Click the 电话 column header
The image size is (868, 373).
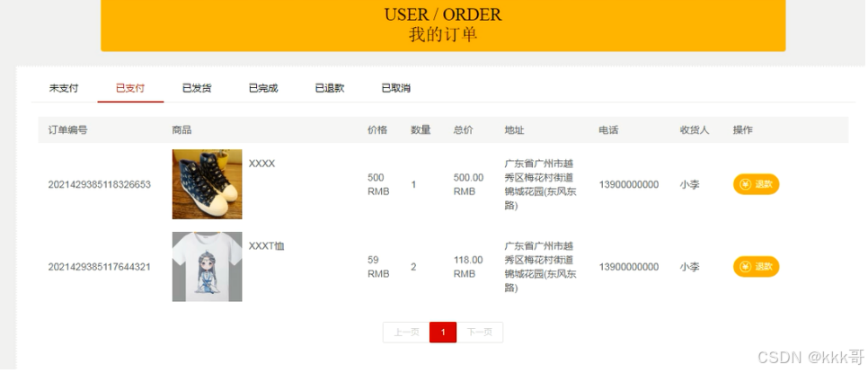608,130
